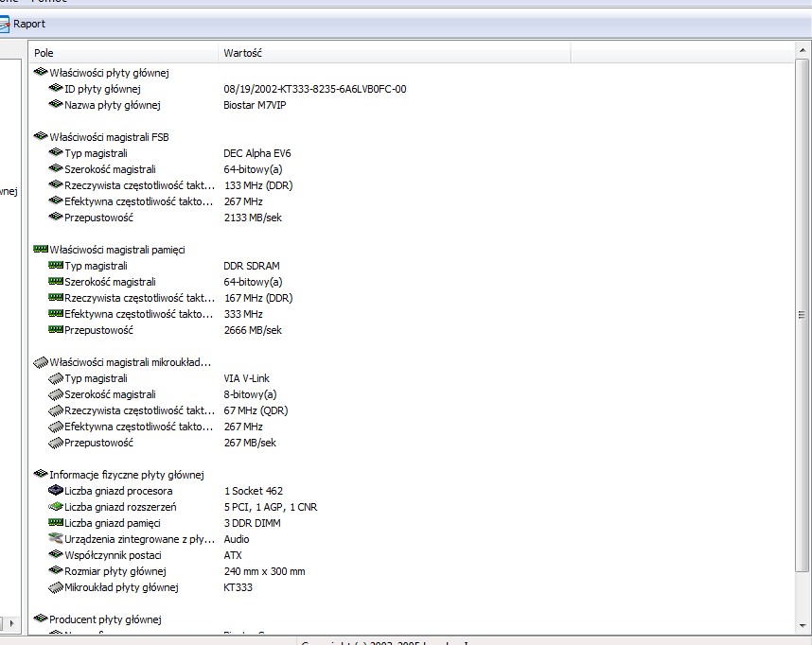Click motherboard icon next to ID płyty głównej
The height and width of the screenshot is (645, 812).
click(x=56, y=88)
